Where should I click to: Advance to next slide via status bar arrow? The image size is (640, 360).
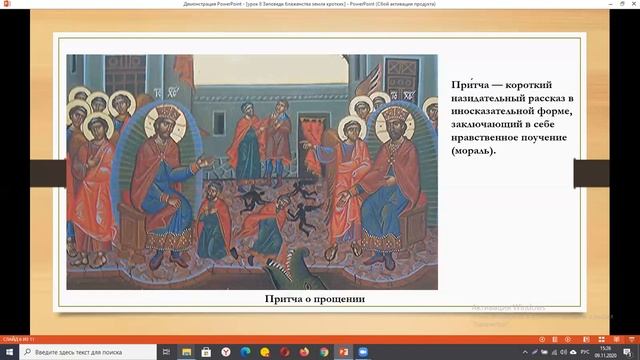pos(568,339)
